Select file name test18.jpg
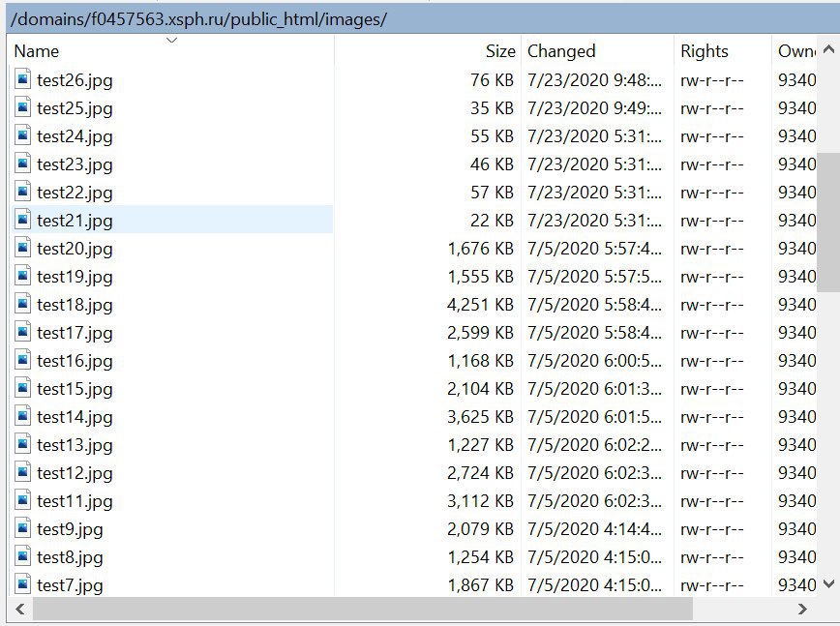 point(75,304)
